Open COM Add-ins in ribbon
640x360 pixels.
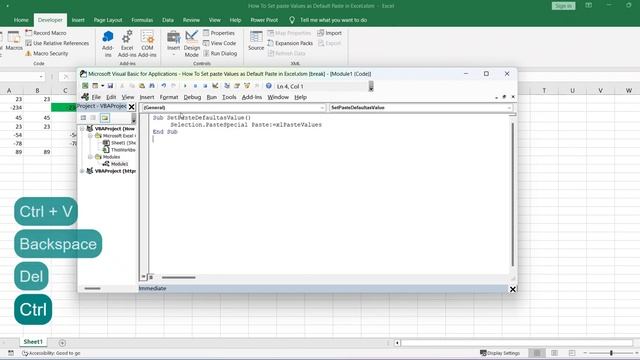tap(147, 44)
